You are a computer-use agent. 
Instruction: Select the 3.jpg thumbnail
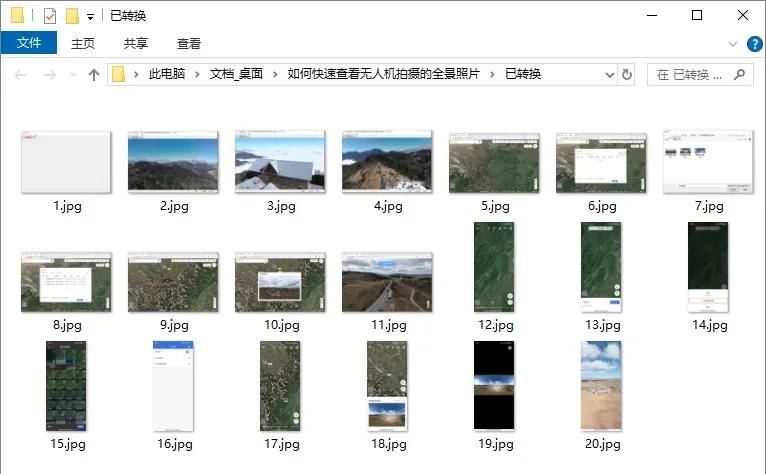coord(280,161)
